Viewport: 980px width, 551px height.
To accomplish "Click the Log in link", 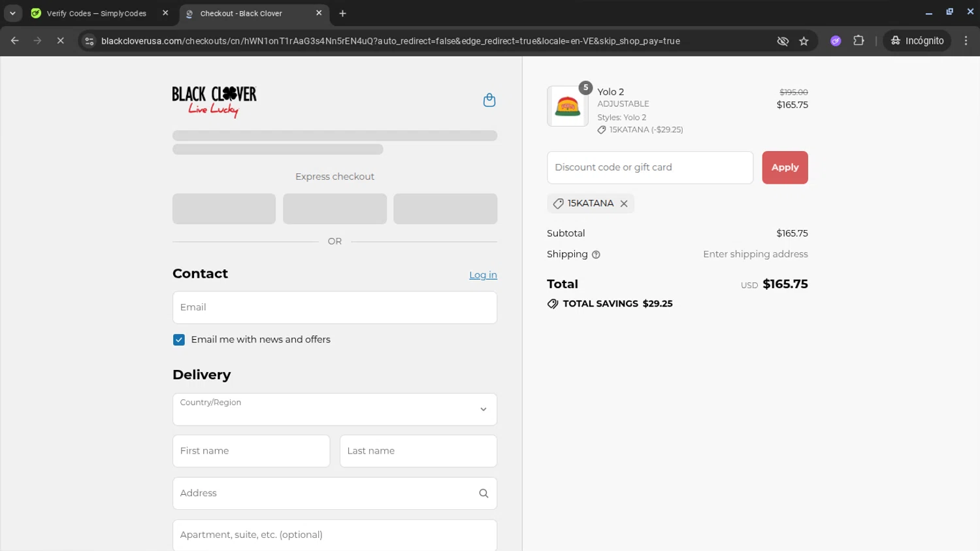I will click(483, 275).
